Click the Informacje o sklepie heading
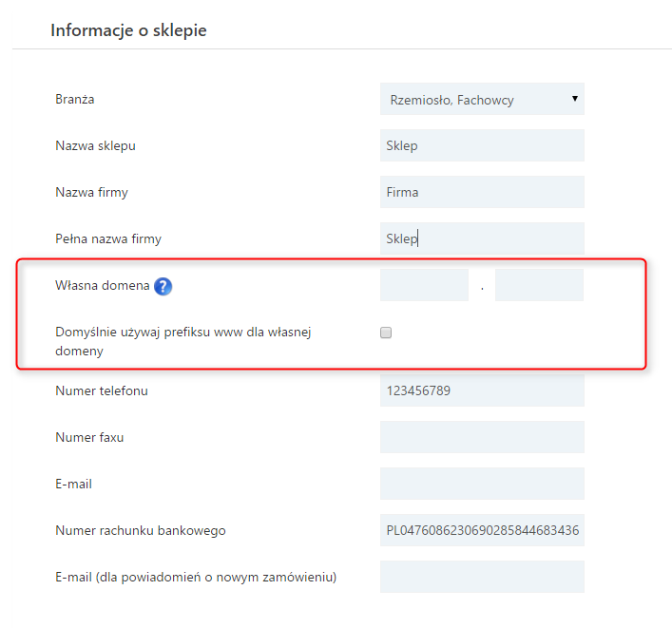Image resolution: width=672 pixels, height=628 pixels. 128,30
